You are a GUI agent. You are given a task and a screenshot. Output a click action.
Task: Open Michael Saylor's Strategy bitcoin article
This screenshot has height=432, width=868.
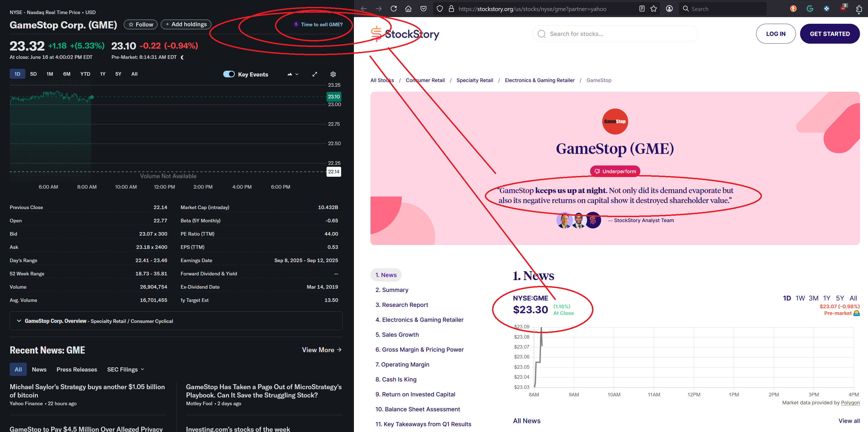tap(87, 391)
